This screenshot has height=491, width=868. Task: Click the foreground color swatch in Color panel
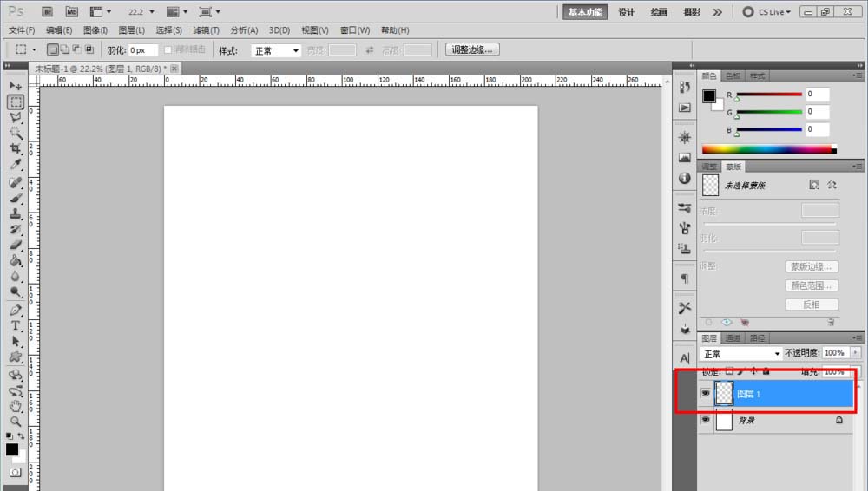click(709, 95)
